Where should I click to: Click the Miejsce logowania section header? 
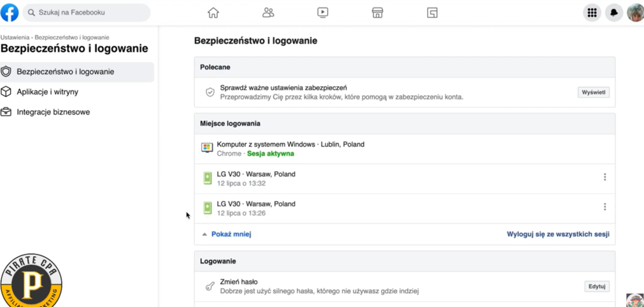point(404,124)
